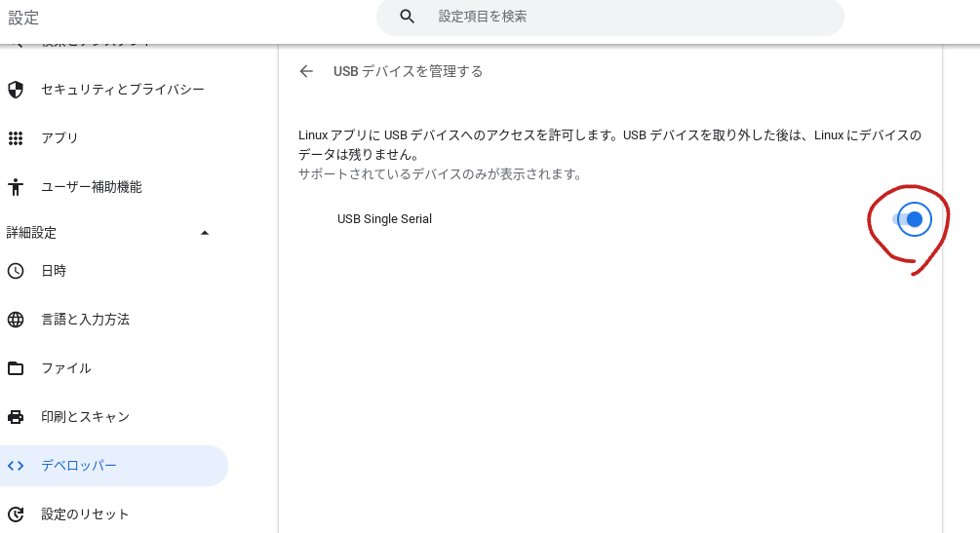Viewport: 980px width, 533px height.
Task: Open 印刷とスキャン settings
Action: coord(85,417)
